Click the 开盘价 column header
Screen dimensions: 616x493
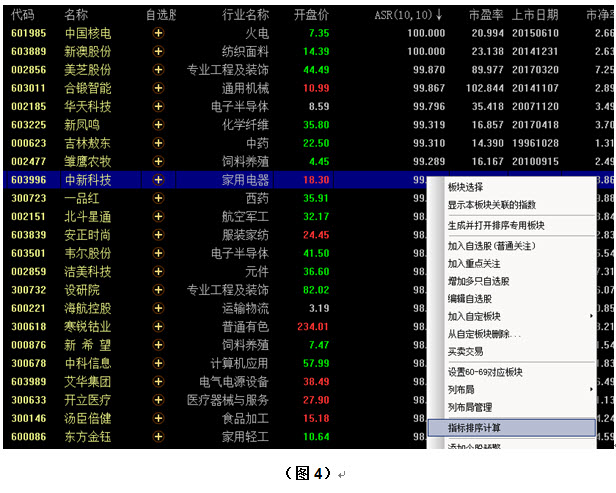pyautogui.click(x=311, y=15)
